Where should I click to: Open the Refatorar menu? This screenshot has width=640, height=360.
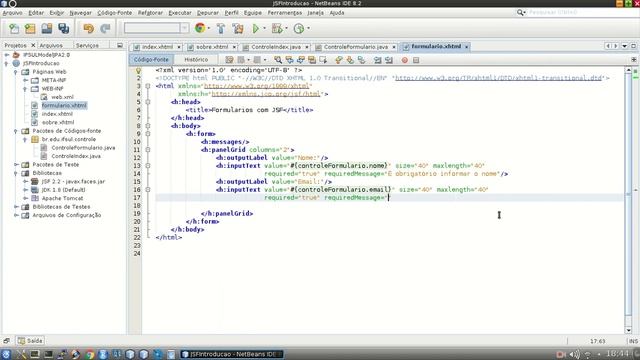(150, 13)
